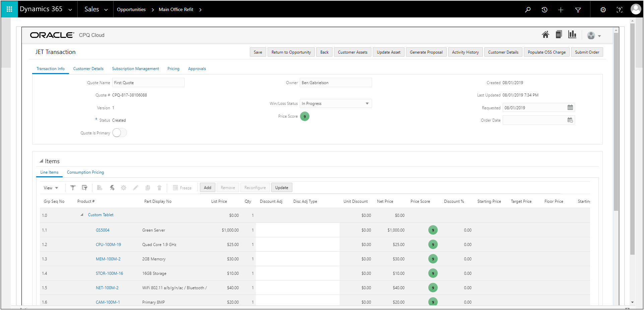This screenshot has height=310, width=644.
Task: Enable the Quote Is Primary toggle
Action: pos(119,133)
